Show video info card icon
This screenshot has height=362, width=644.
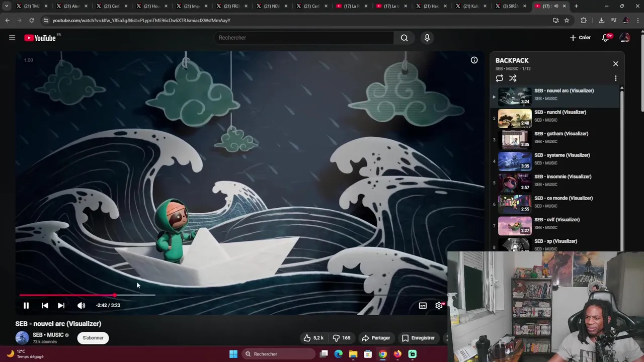(x=474, y=60)
